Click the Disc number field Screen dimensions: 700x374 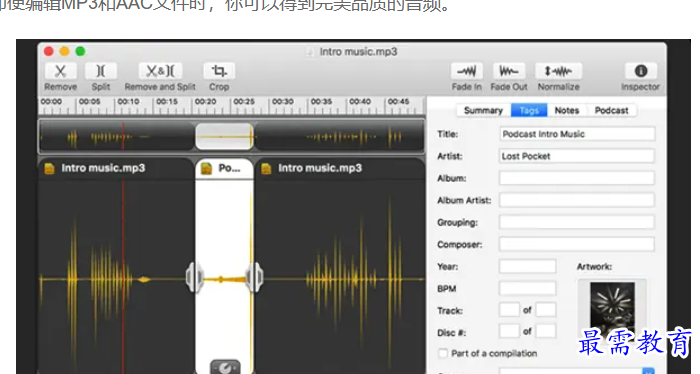pos(509,331)
